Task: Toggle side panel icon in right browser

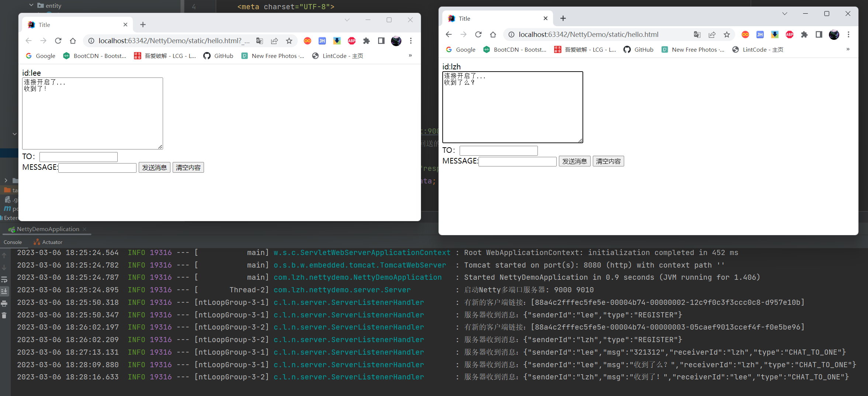Action: 819,34
